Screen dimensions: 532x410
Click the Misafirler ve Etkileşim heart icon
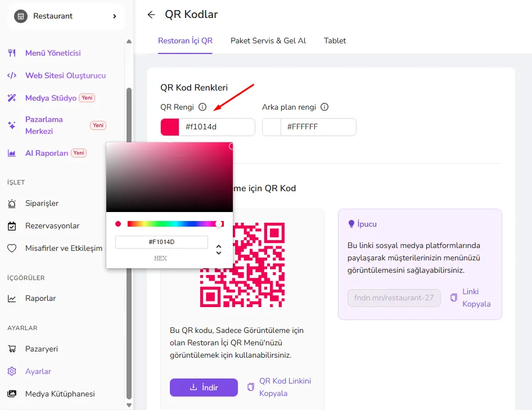point(12,248)
